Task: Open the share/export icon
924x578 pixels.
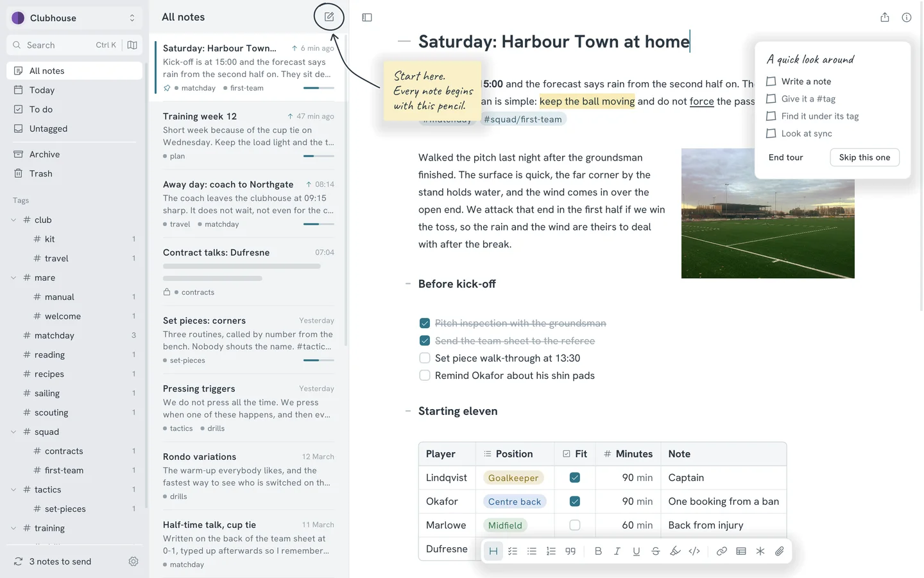Action: [885, 17]
